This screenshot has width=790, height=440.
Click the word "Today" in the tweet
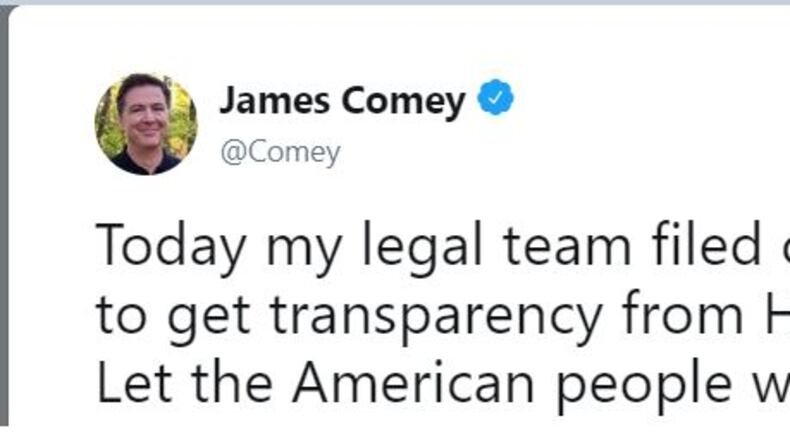coord(170,246)
